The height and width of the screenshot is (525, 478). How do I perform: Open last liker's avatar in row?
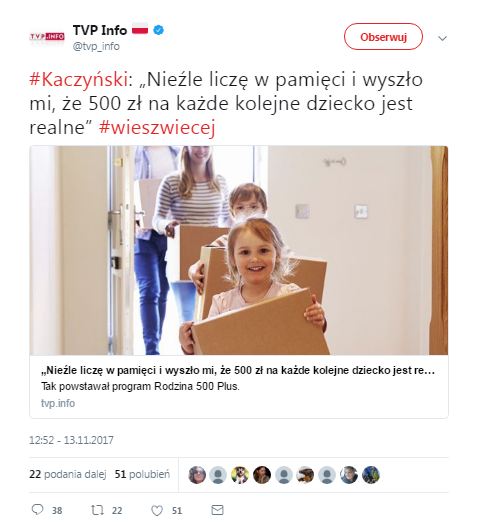[371, 474]
